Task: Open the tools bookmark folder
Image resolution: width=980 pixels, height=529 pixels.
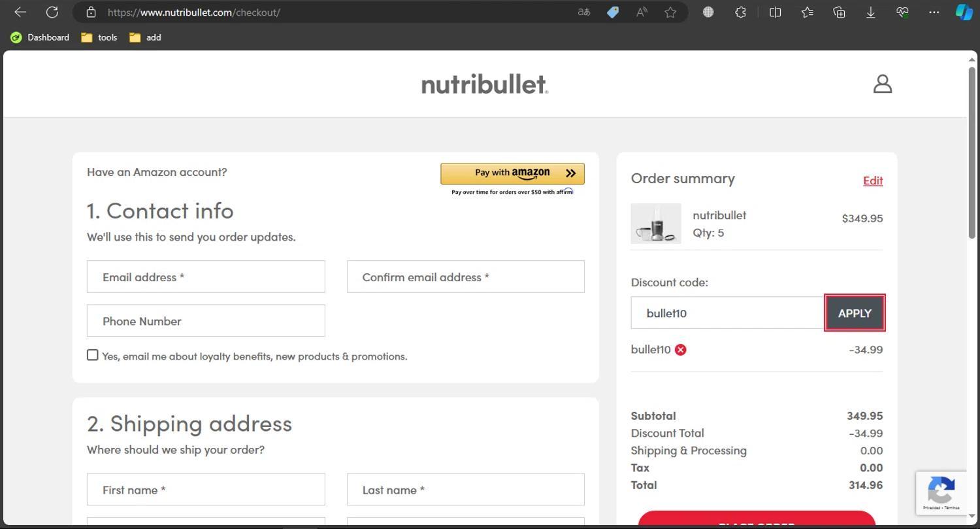Action: coord(99,37)
